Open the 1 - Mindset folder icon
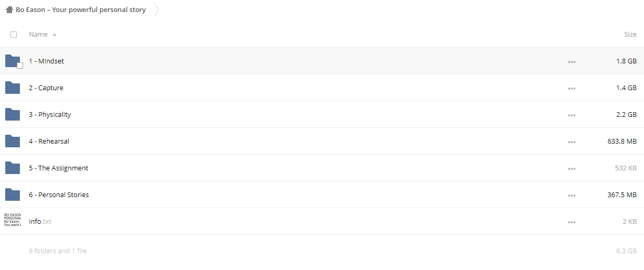 coord(13,61)
